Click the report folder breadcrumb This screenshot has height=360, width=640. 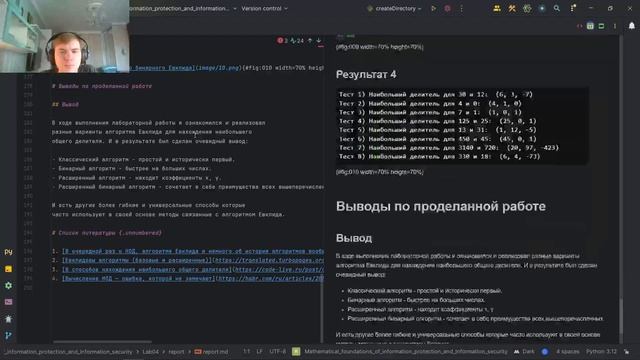pos(176,351)
